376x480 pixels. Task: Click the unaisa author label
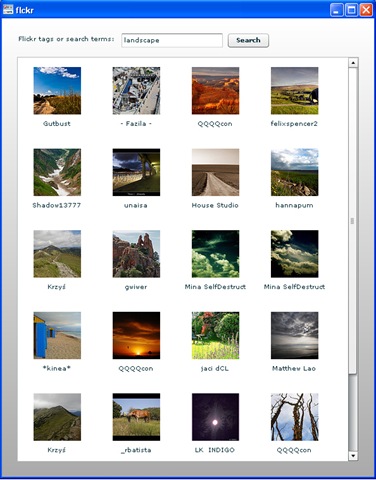pos(136,205)
